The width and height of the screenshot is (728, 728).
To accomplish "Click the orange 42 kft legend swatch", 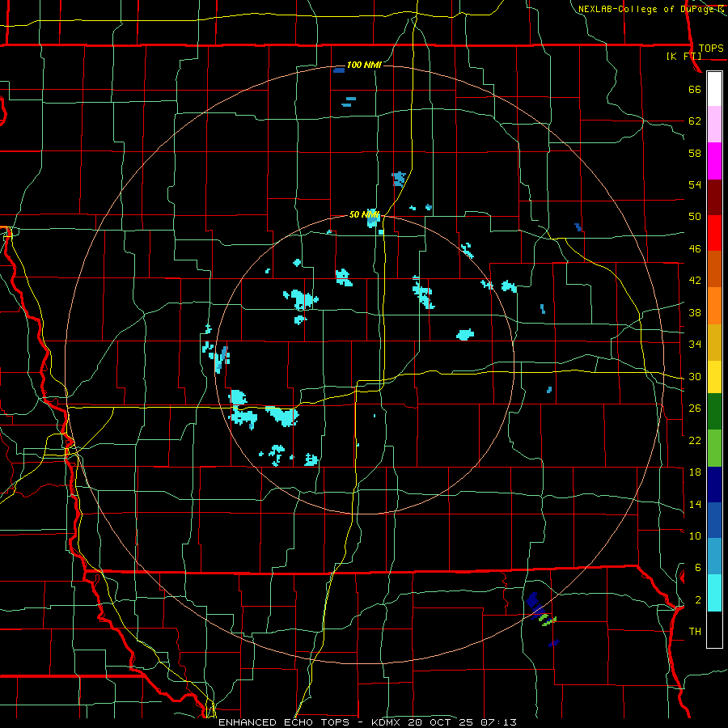I will (714, 305).
